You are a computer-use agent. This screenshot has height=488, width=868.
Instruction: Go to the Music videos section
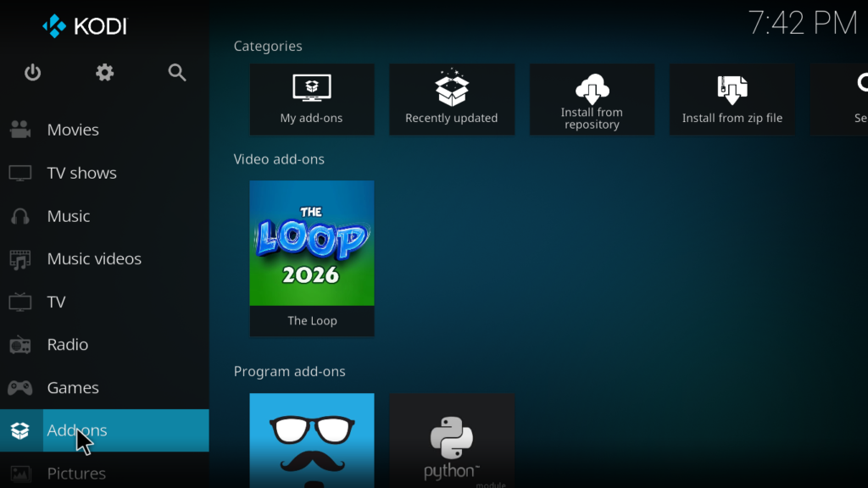point(94,259)
